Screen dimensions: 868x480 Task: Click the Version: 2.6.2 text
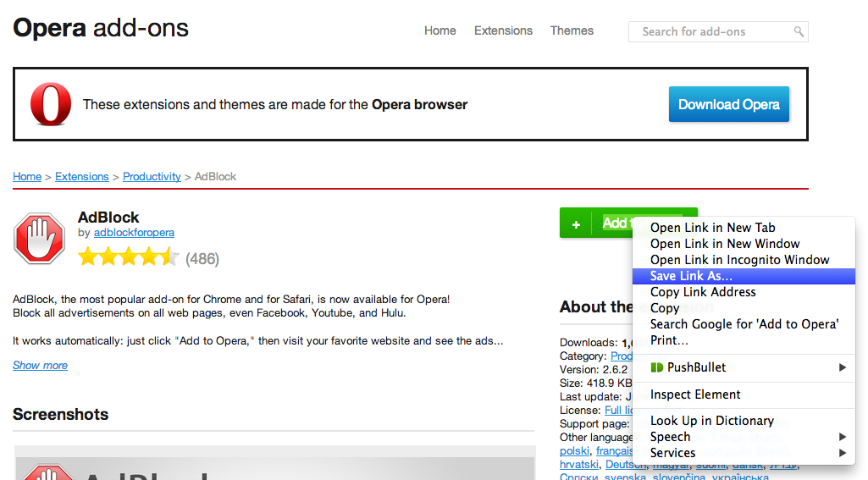(594, 369)
